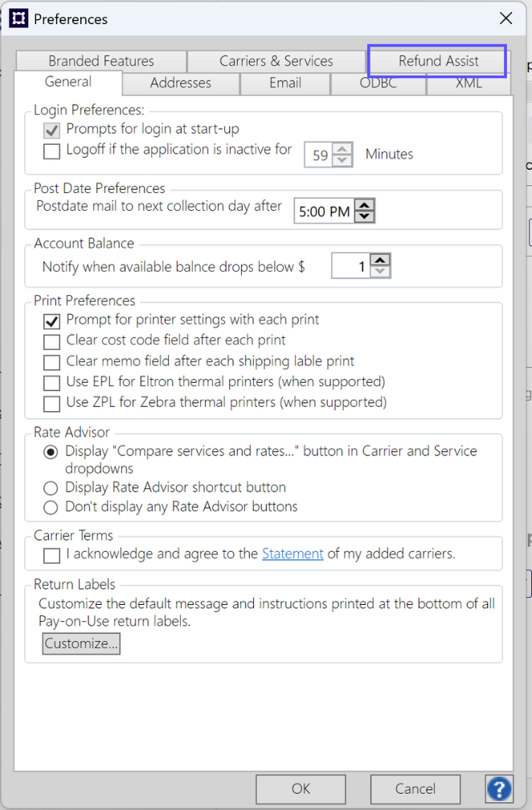532x810 pixels.
Task: Decrease account balance threshold with down arrow
Action: pyautogui.click(x=382, y=272)
